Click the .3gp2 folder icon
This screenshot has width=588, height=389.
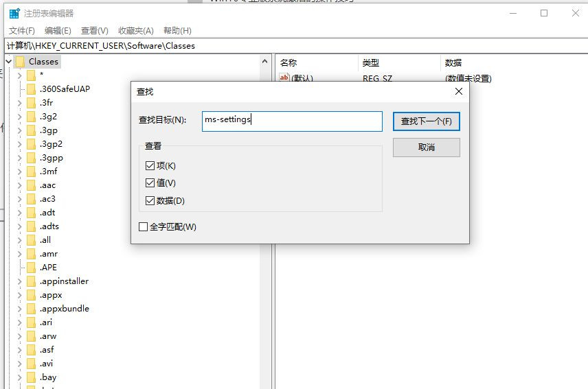[x=32, y=144]
